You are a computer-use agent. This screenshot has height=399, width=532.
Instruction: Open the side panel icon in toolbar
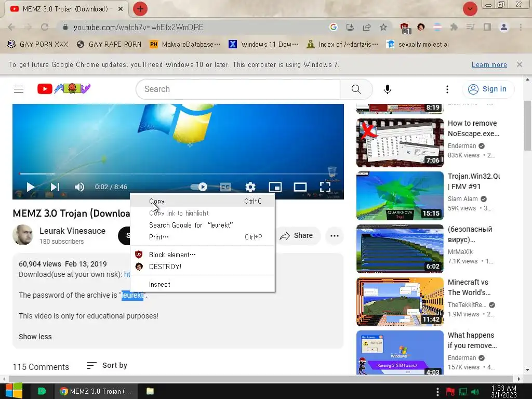point(487,27)
